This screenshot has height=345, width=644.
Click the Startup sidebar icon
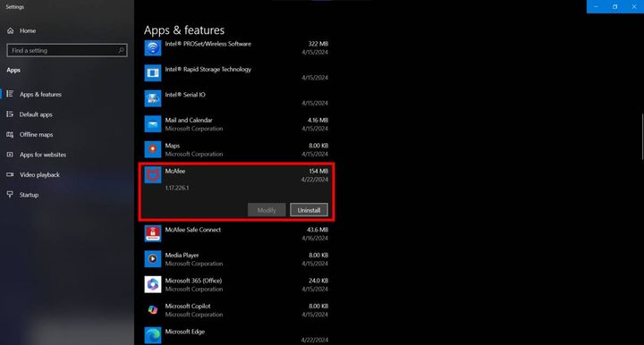(10, 195)
